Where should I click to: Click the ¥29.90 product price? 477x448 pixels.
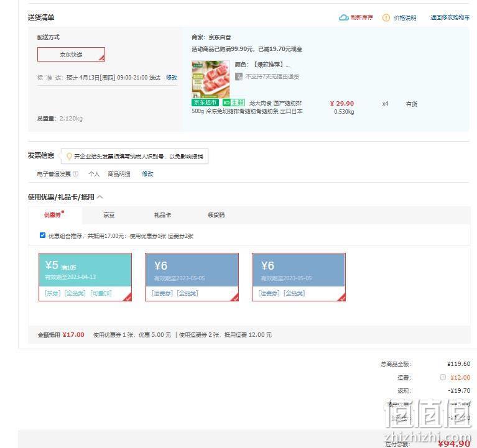coord(342,104)
